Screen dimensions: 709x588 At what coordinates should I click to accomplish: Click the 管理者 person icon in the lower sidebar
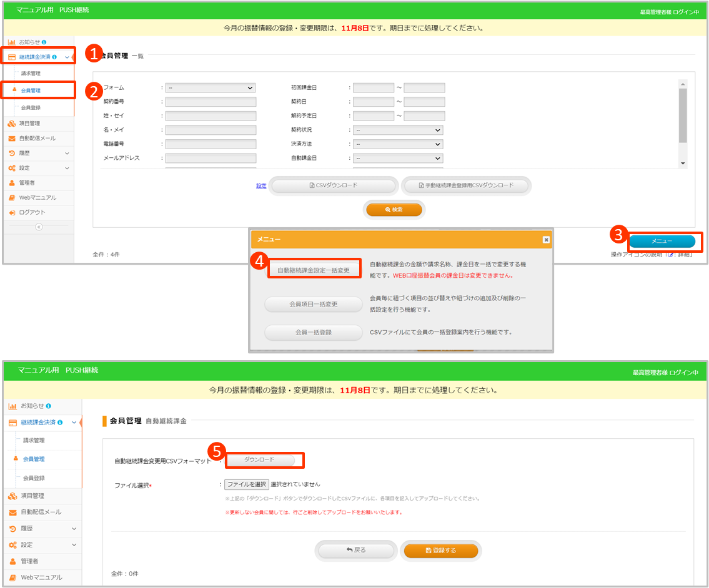pos(12,562)
